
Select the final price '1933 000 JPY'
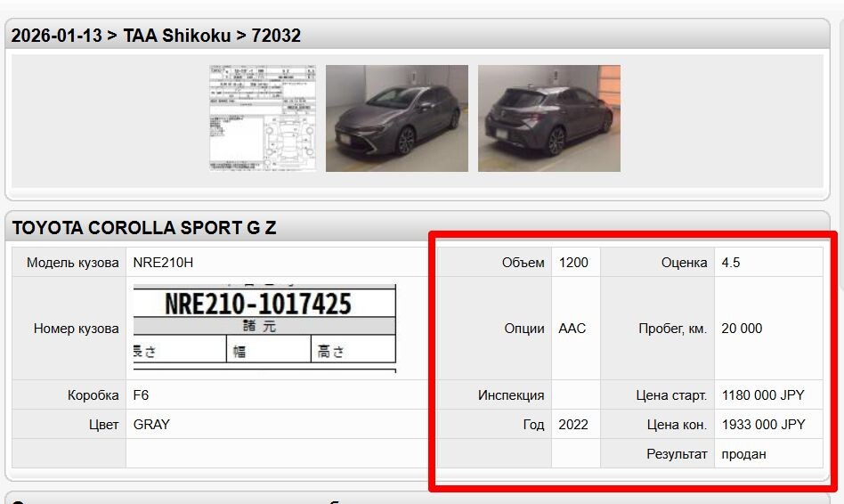click(x=763, y=425)
